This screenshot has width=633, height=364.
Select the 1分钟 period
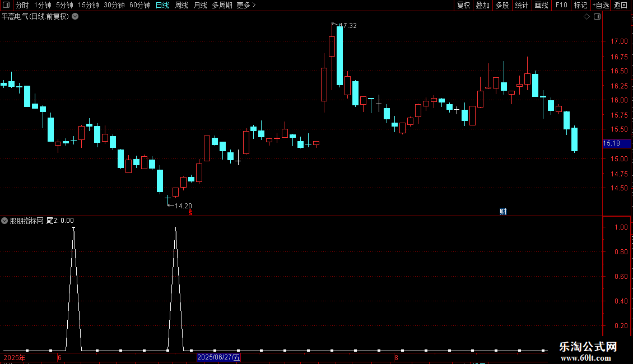pyautogui.click(x=43, y=5)
